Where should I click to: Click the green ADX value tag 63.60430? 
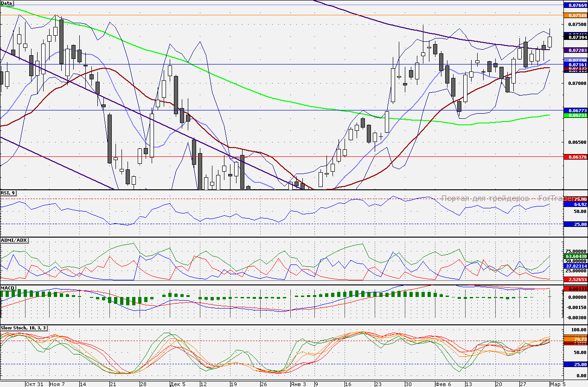[x=575, y=256]
